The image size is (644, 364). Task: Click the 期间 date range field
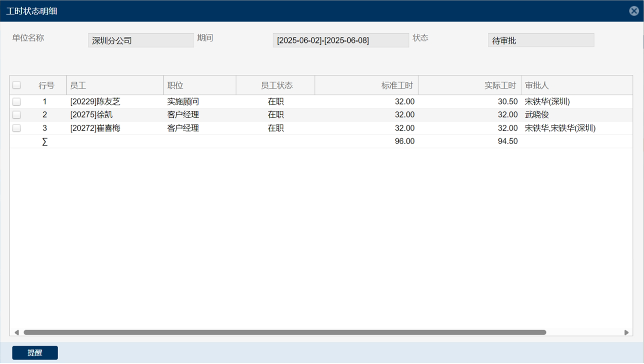click(x=340, y=40)
